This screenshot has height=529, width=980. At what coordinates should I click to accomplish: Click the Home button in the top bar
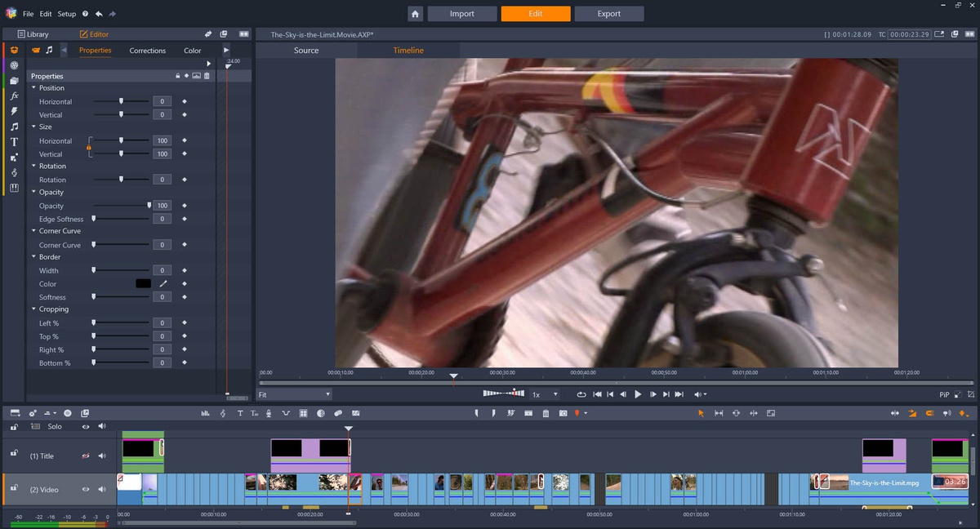click(415, 14)
